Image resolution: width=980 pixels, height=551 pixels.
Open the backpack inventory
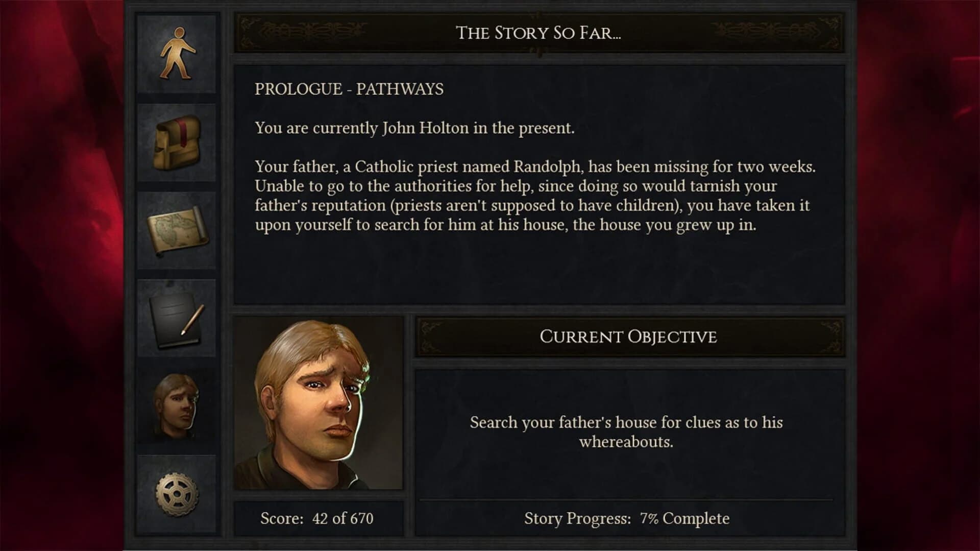tap(177, 142)
